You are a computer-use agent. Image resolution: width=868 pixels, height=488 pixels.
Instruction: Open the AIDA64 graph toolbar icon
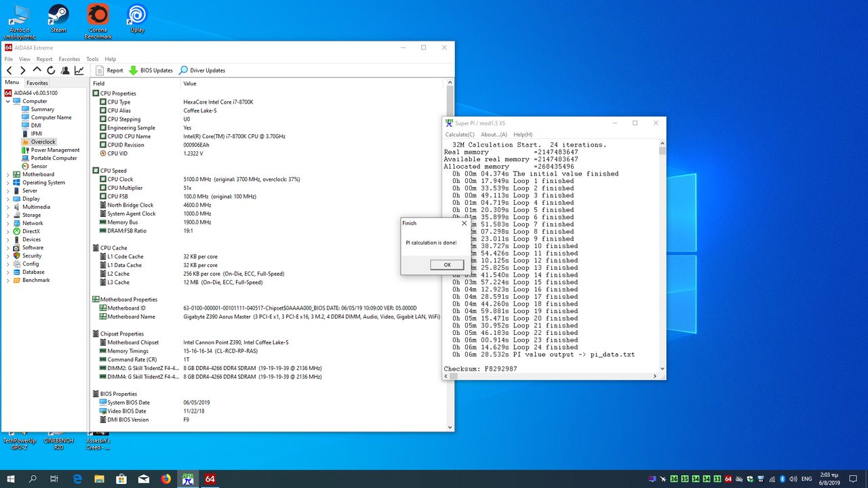tap(79, 70)
